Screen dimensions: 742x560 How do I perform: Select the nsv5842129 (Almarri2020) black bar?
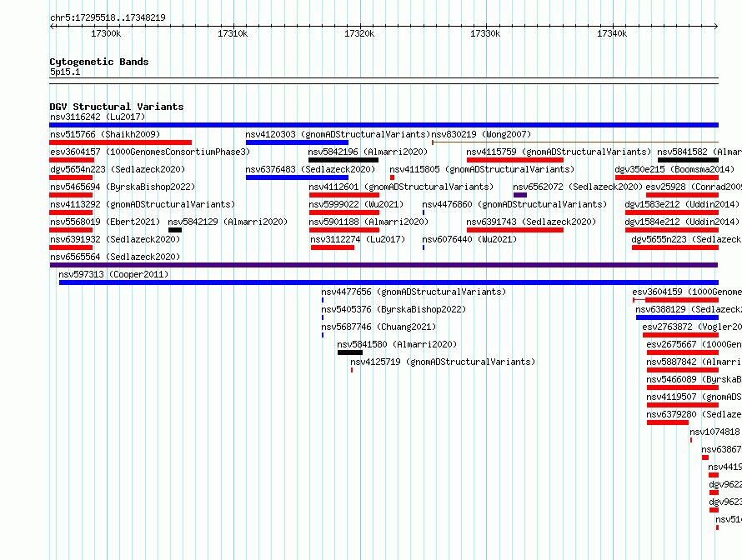(175, 230)
